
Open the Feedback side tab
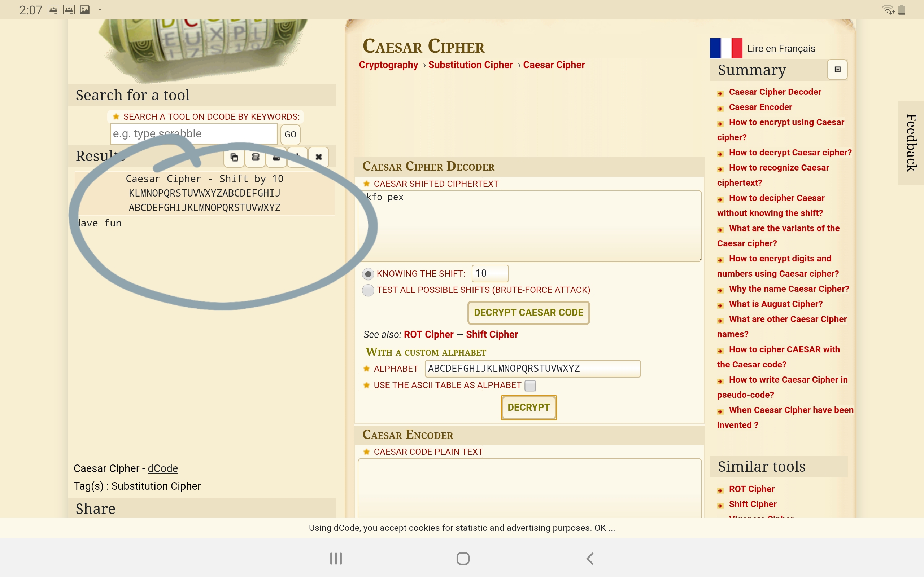[x=911, y=143]
